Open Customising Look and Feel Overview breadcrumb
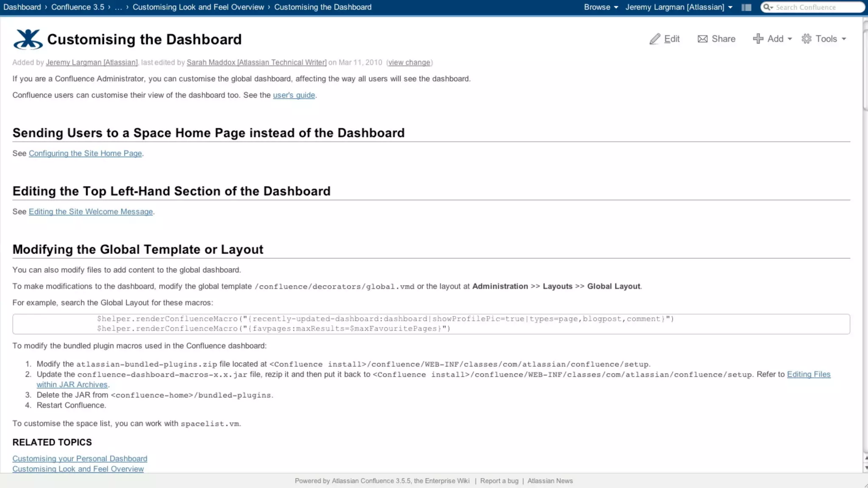 198,7
